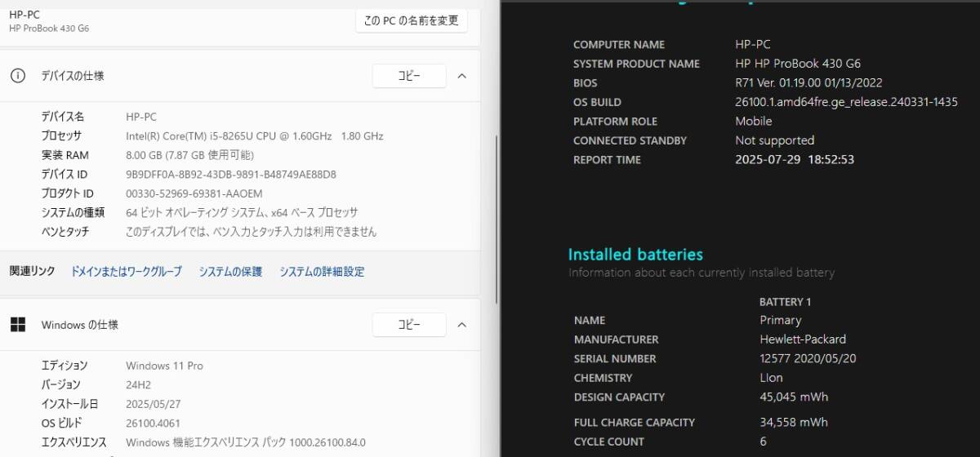The image size is (980, 457).
Task: Select the インストール日 value 2025/05/27
Action: pos(152,404)
